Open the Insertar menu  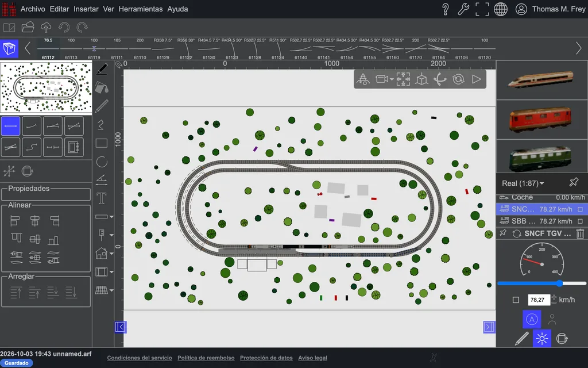point(86,9)
